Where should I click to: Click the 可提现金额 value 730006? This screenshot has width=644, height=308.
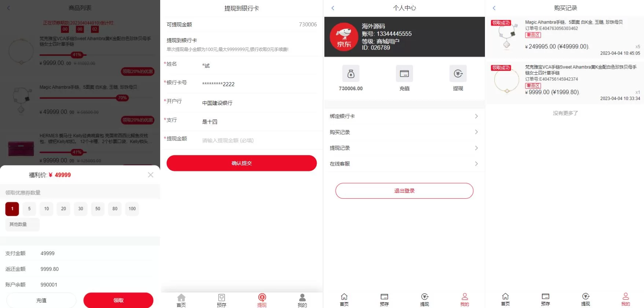pos(308,25)
